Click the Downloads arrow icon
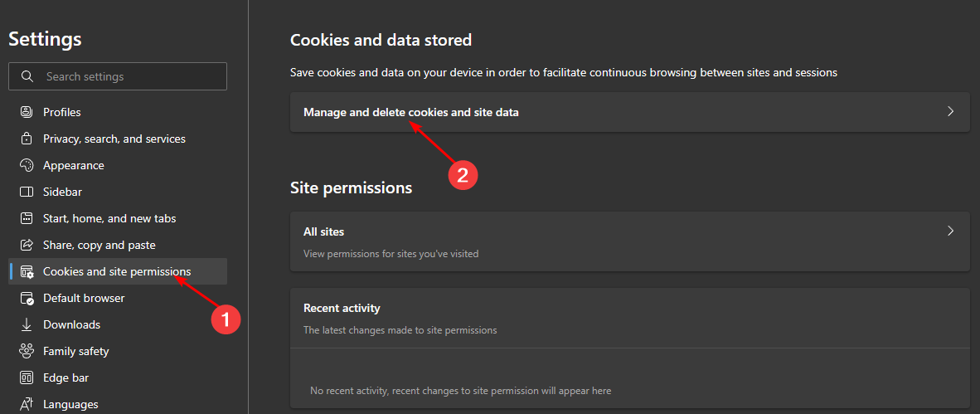The image size is (980, 414). [27, 324]
